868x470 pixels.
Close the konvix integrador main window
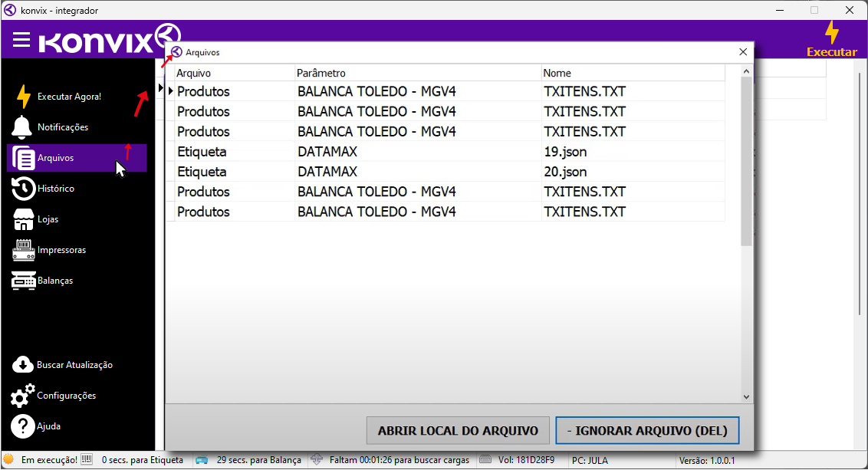(x=849, y=10)
